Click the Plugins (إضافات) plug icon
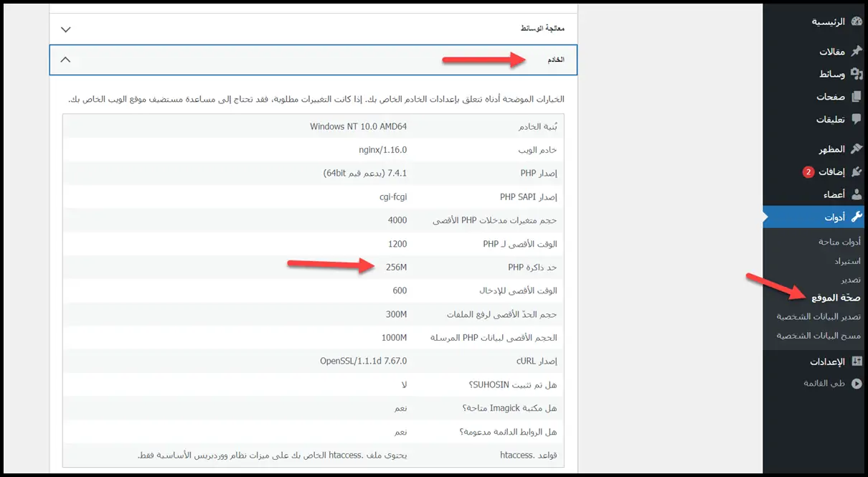868x477 pixels. click(856, 172)
